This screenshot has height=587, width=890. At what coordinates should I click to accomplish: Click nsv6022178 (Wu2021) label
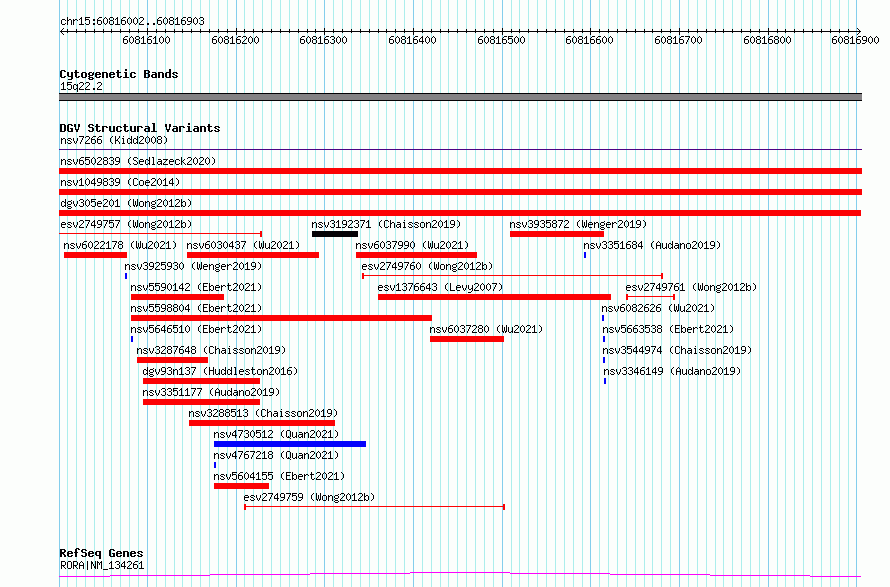[x=120, y=245]
